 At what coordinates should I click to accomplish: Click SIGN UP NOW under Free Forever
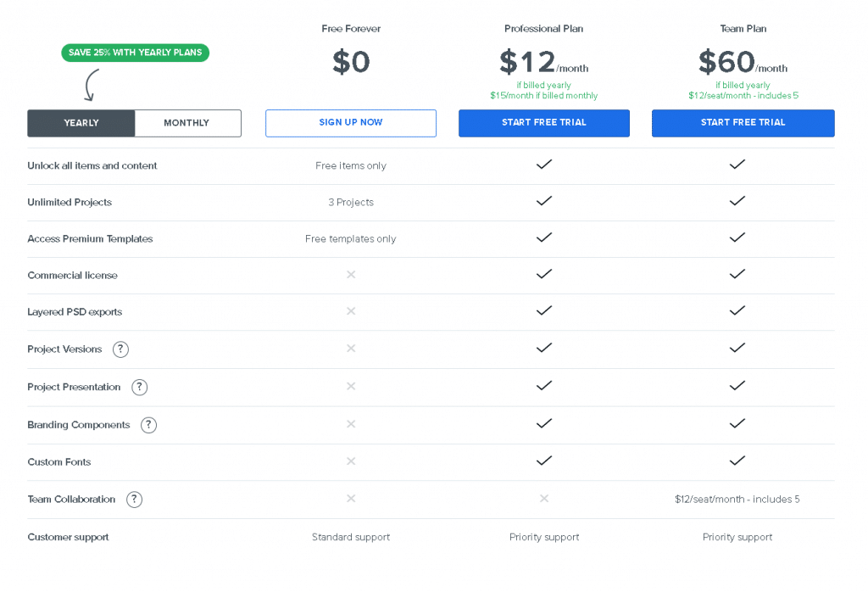[x=351, y=123]
